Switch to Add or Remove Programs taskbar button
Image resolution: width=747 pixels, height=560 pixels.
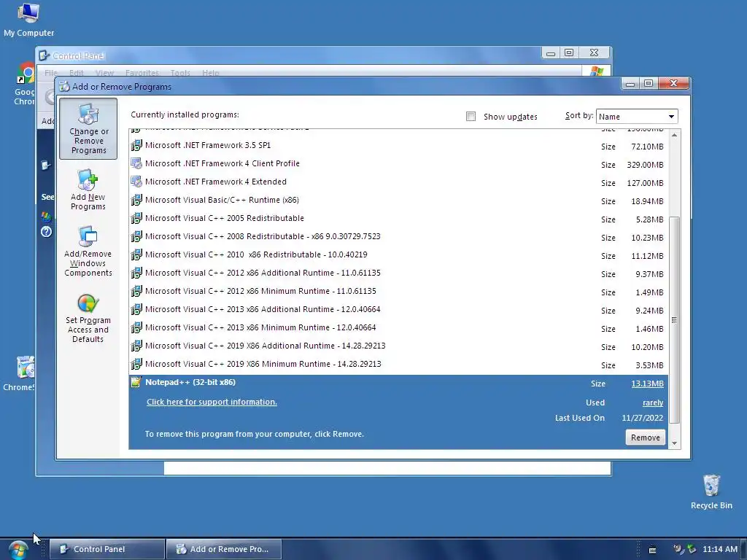pyautogui.click(x=224, y=549)
